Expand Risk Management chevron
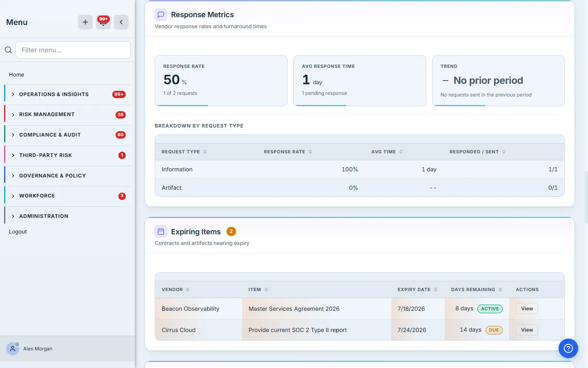588x368 pixels. [13, 115]
